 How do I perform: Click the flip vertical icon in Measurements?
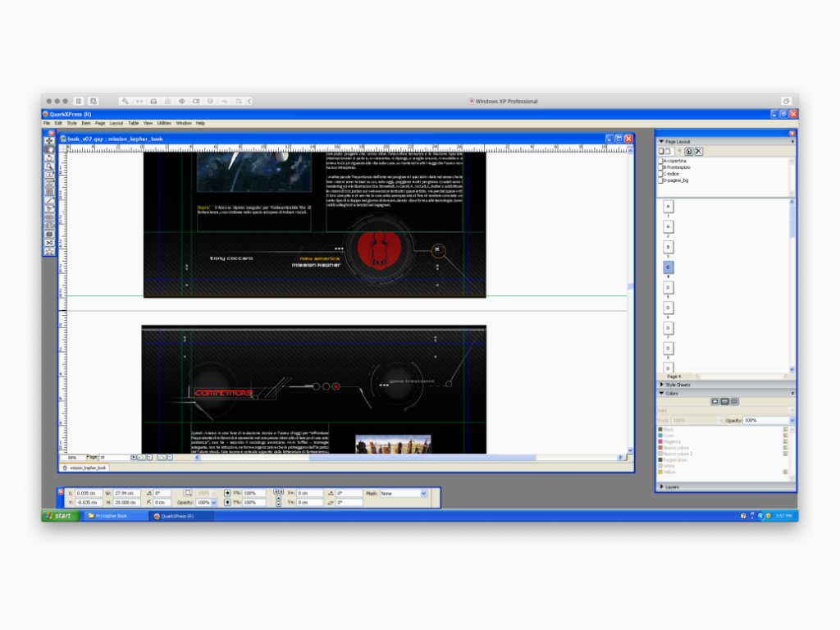click(227, 503)
